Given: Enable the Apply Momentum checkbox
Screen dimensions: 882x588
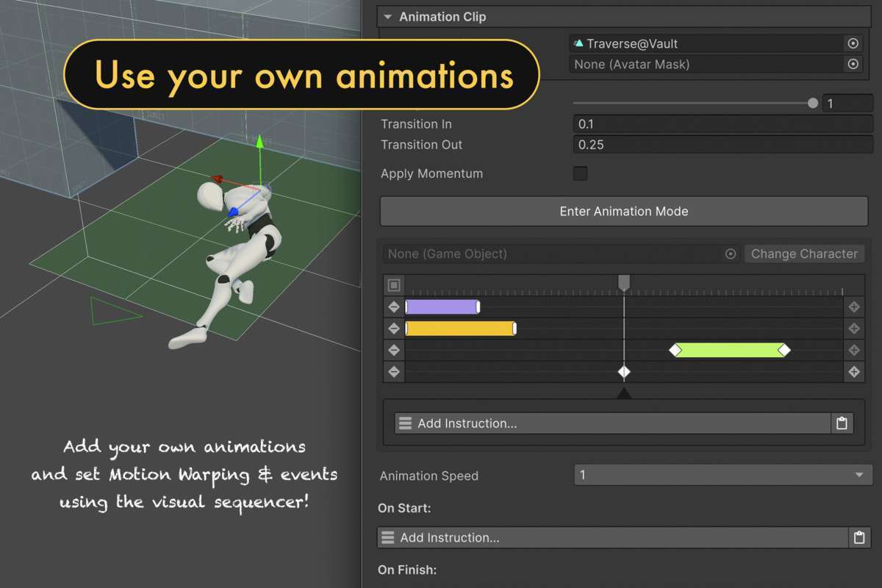Looking at the screenshot, I should pyautogui.click(x=580, y=173).
